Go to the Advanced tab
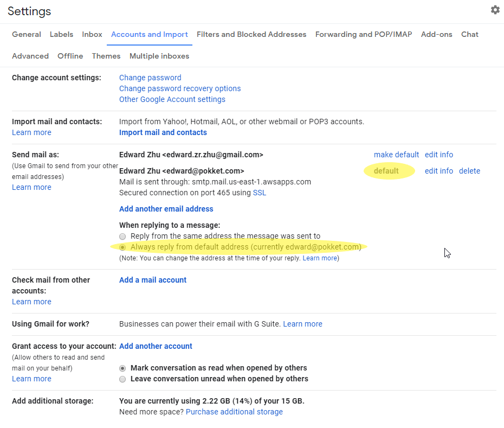 pos(30,56)
